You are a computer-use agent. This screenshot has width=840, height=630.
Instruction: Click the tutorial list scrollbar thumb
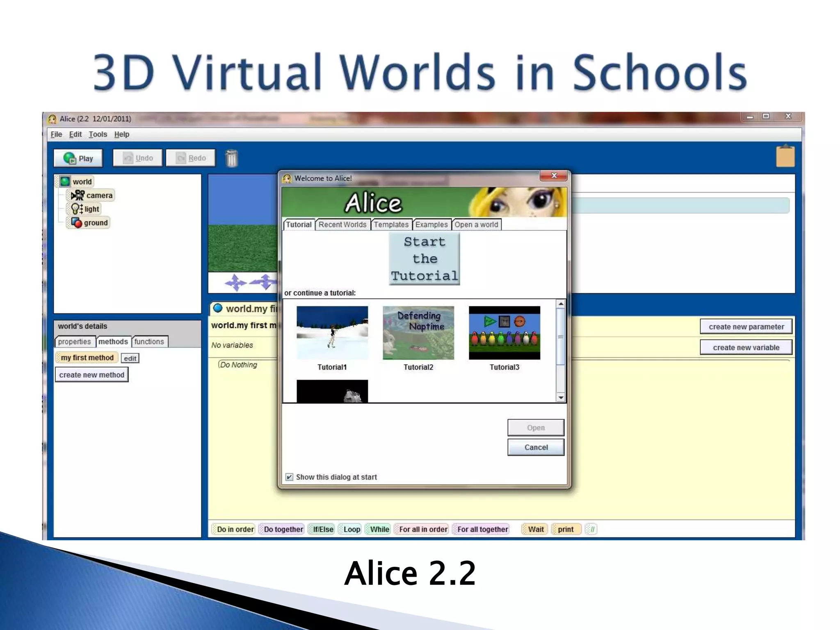coord(561,337)
